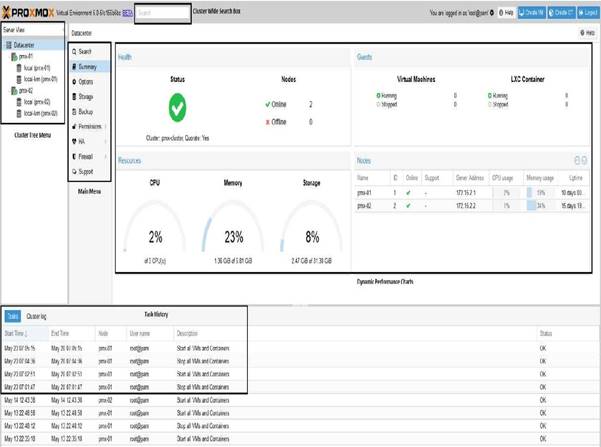Select Datacenter in the tree
601x447 pixels.
click(33, 45)
